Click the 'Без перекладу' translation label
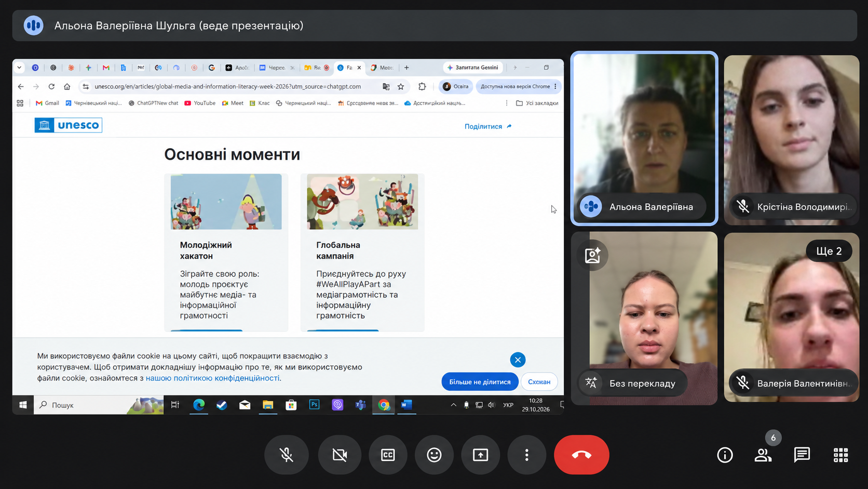Image resolution: width=868 pixels, height=489 pixels. click(642, 384)
